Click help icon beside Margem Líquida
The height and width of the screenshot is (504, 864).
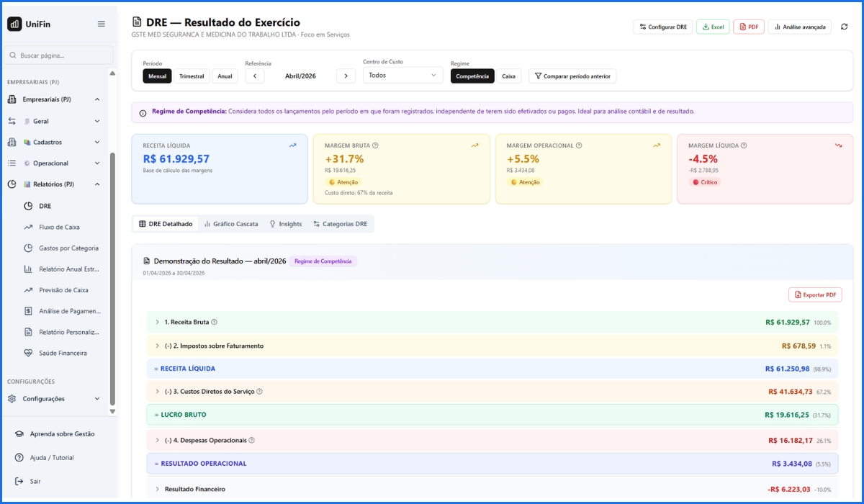(x=744, y=145)
